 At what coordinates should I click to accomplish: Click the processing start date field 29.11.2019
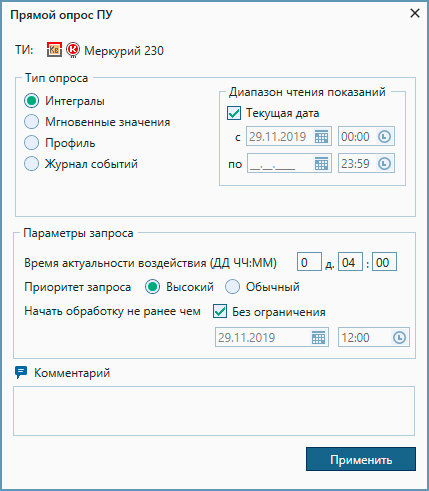point(272,337)
